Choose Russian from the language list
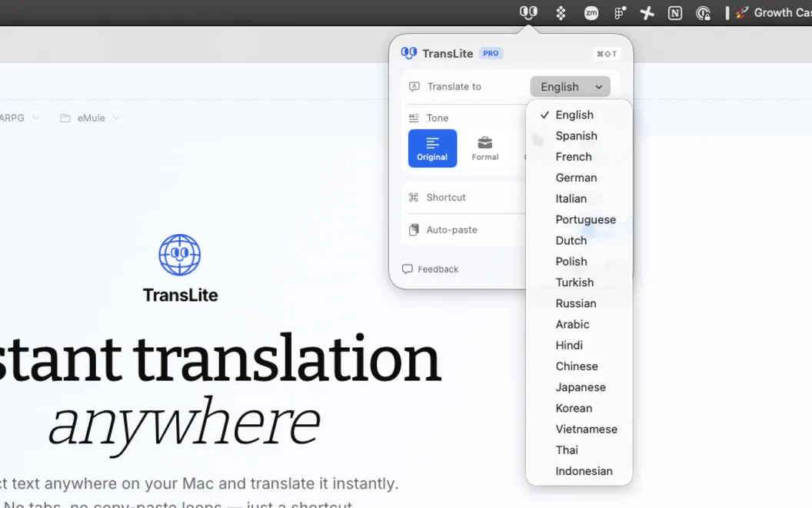The width and height of the screenshot is (812, 508). [579, 303]
